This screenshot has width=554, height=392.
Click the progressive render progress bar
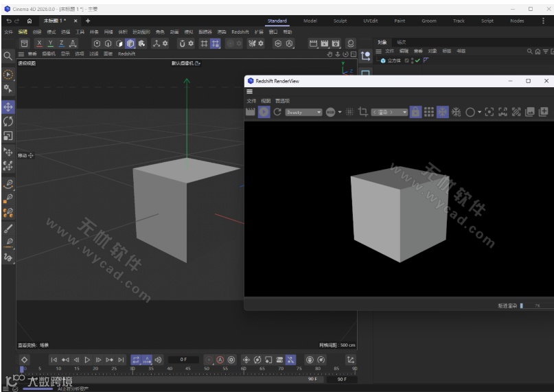tap(535, 305)
